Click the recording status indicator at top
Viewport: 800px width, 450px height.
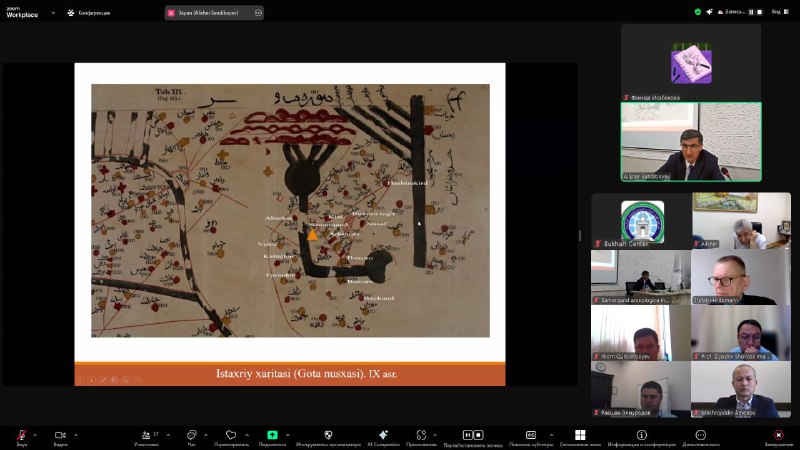coord(731,12)
